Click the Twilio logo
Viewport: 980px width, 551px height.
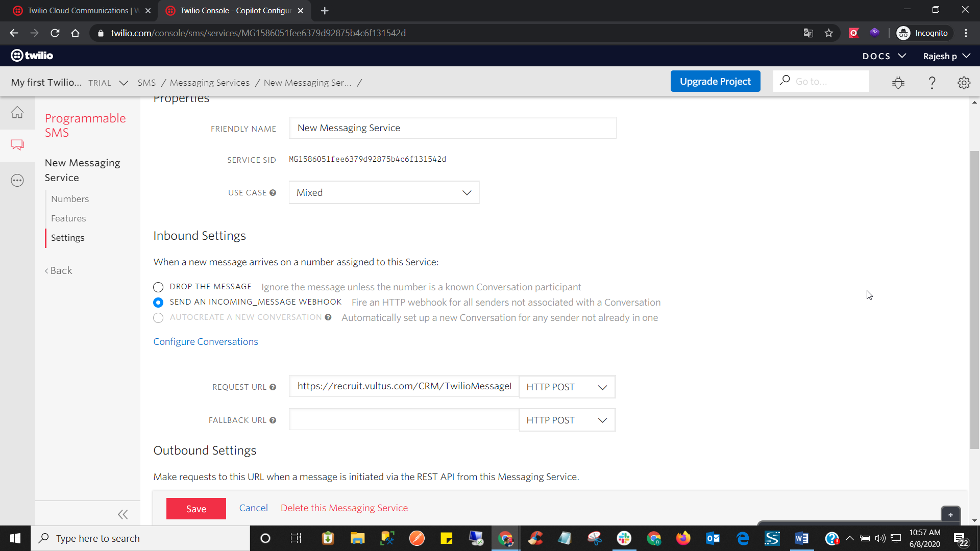pyautogui.click(x=32, y=56)
